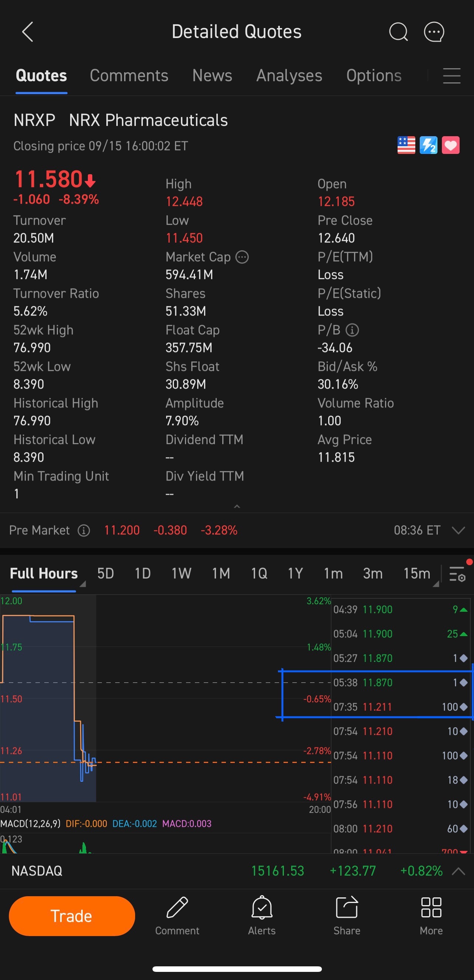
Task: Select 1Y chart range
Action: coord(295,574)
